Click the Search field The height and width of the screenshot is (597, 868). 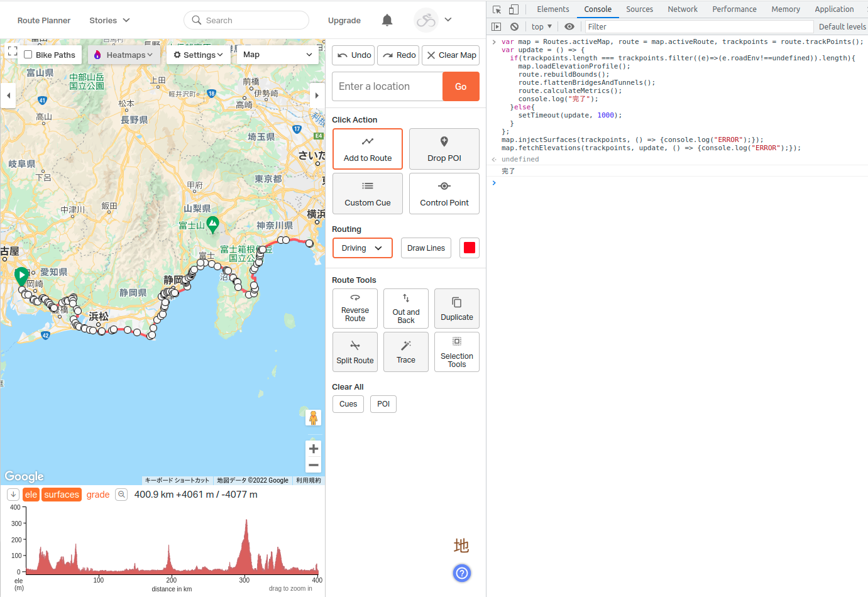[x=246, y=20]
